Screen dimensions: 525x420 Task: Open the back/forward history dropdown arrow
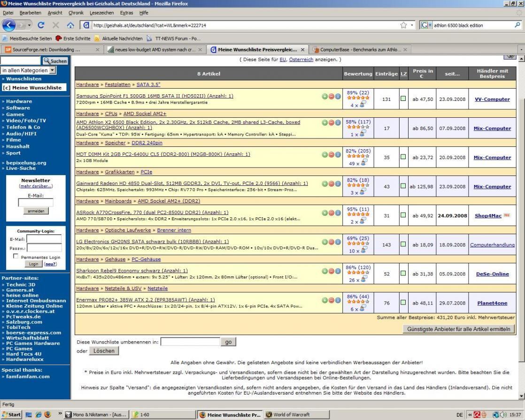click(x=30, y=25)
